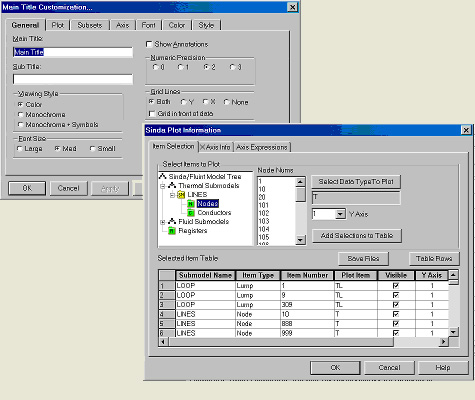The image size is (475, 400).
Task: Click the yellow LINES submodel icon
Action: [x=181, y=195]
